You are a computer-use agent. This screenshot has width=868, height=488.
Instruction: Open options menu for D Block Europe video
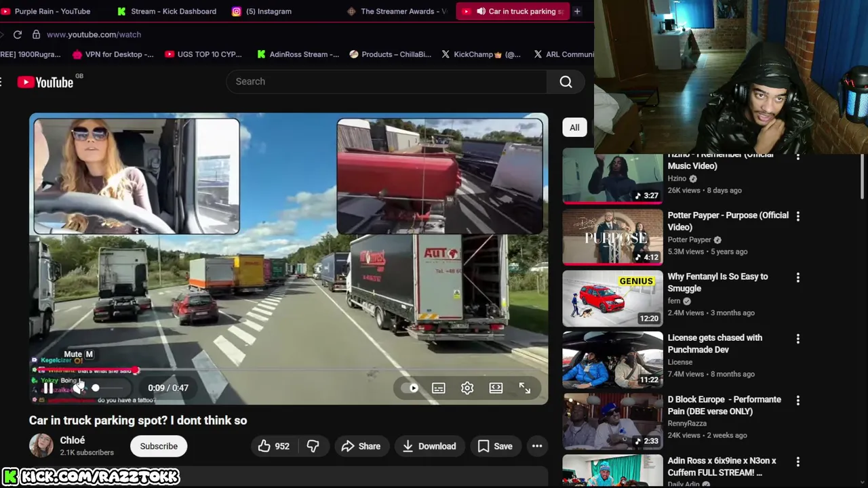point(797,401)
